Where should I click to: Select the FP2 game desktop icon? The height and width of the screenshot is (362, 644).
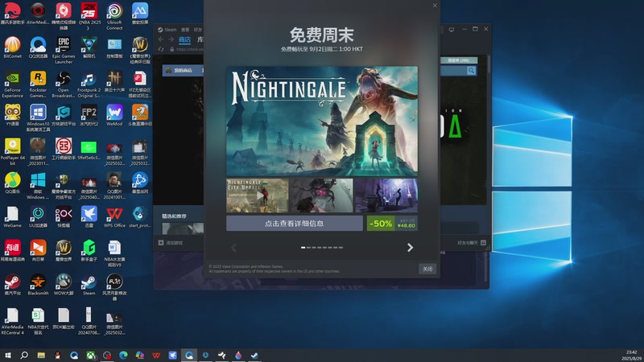(89, 115)
